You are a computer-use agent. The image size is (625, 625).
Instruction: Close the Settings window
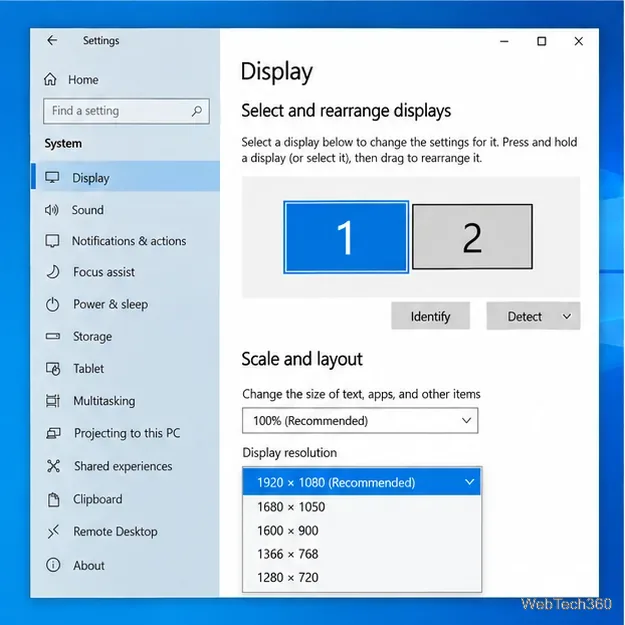point(579,41)
